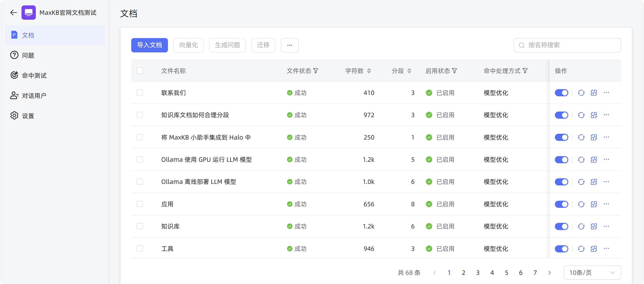644x284 pixels.
Task: Click generate icon for Ollama 离线部署 row
Action: (594, 182)
